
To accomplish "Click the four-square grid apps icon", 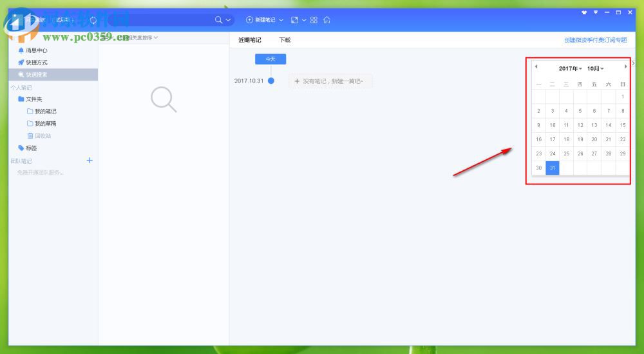I will (x=314, y=20).
